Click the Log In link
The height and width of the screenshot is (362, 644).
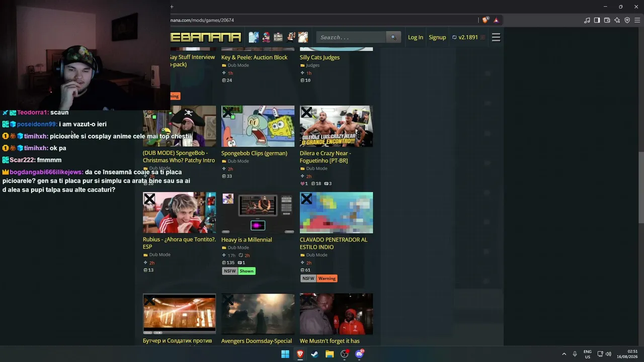point(416,37)
